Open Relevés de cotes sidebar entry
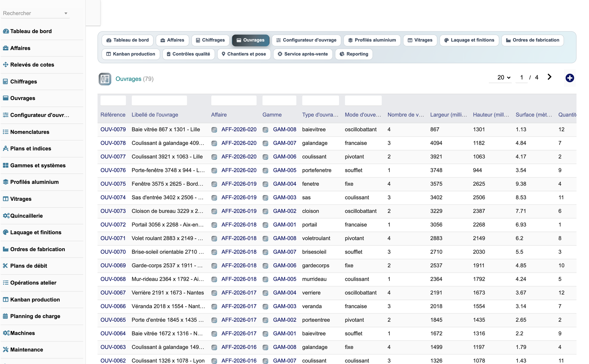The height and width of the screenshot is (364, 589). [x=32, y=65]
